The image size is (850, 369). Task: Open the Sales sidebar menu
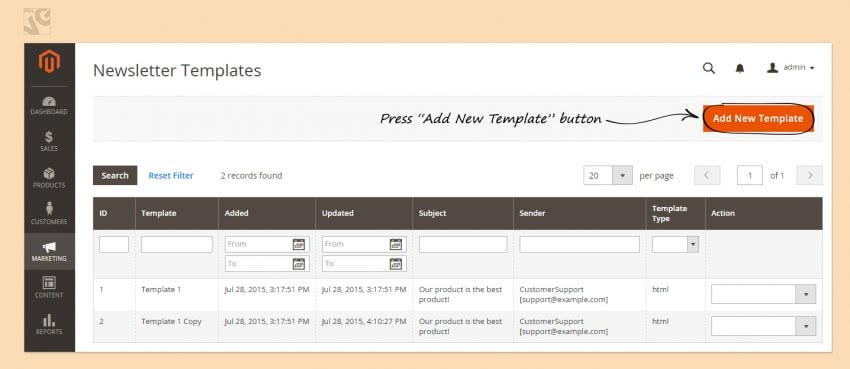click(49, 142)
